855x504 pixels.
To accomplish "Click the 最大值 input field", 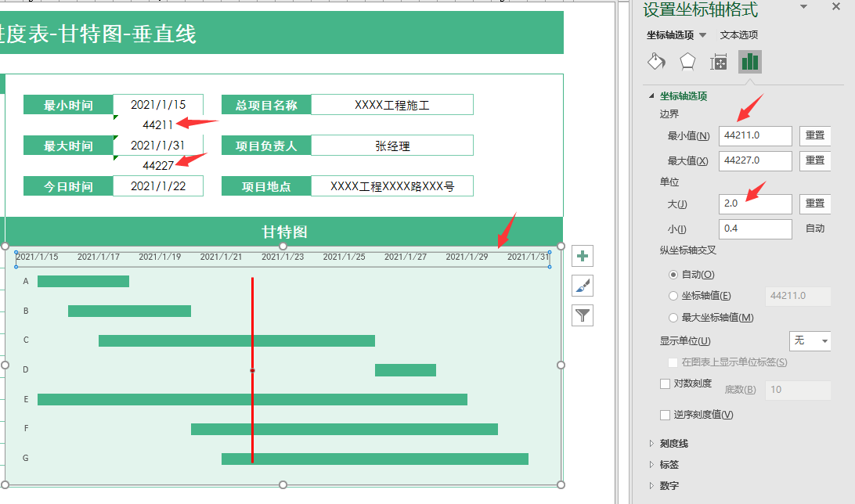I will [756, 160].
